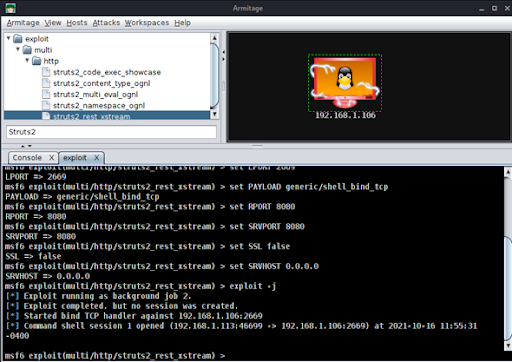Image resolution: width=512 pixels, height=362 pixels.
Task: Select the compromised Linux host icon
Action: (x=345, y=83)
